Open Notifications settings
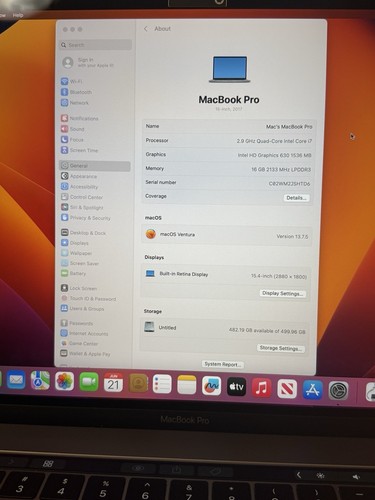 point(80,118)
